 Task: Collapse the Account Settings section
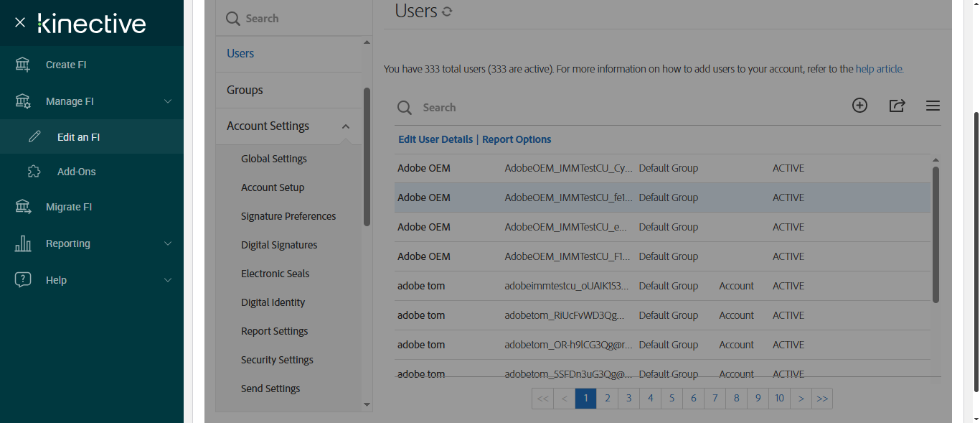click(x=346, y=126)
